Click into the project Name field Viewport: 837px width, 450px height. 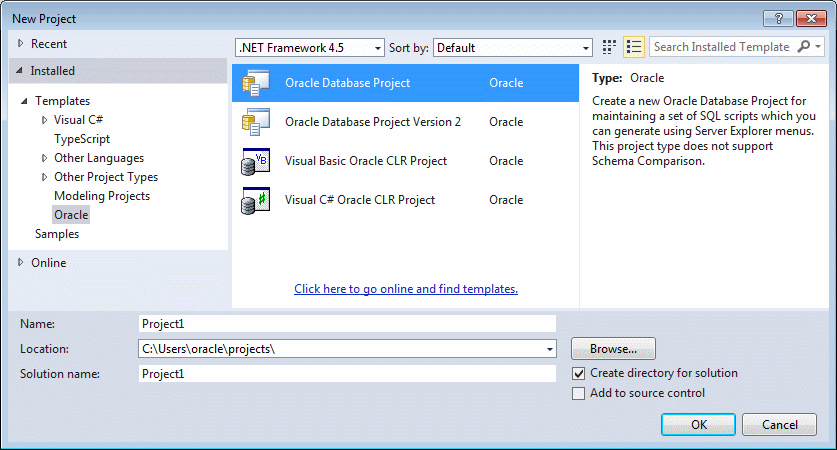point(347,323)
